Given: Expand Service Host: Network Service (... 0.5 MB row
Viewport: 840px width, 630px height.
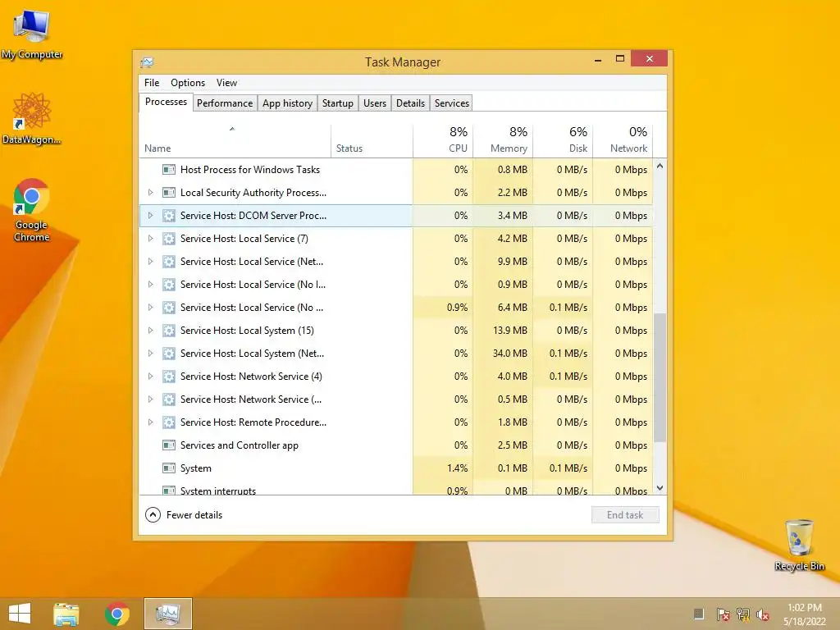Looking at the screenshot, I should [x=151, y=399].
